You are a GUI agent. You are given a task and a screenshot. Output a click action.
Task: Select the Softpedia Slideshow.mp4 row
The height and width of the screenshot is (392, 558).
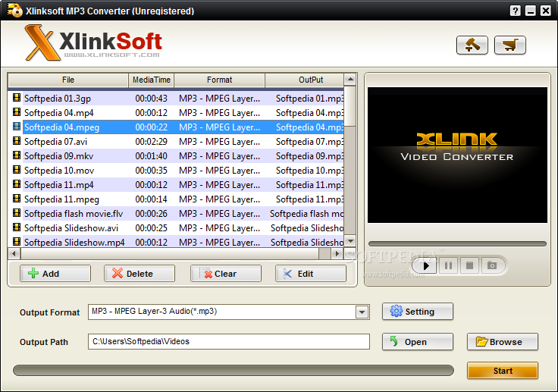coord(176,242)
